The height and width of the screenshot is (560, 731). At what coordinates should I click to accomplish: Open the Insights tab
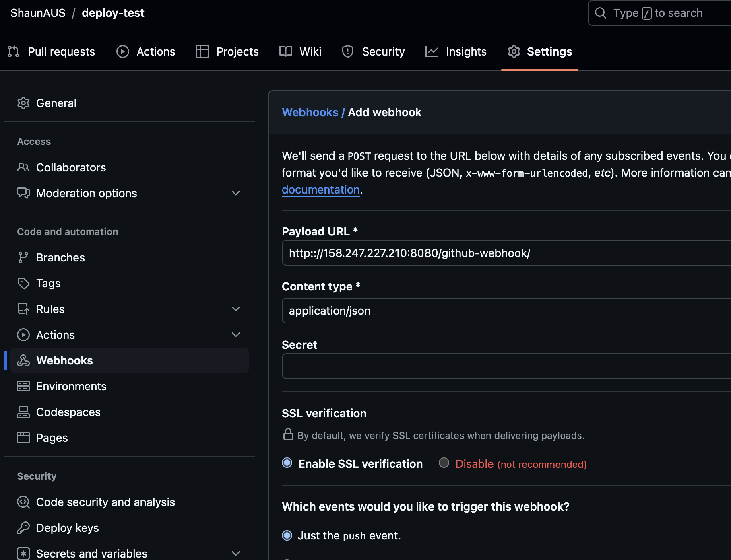coord(456,51)
